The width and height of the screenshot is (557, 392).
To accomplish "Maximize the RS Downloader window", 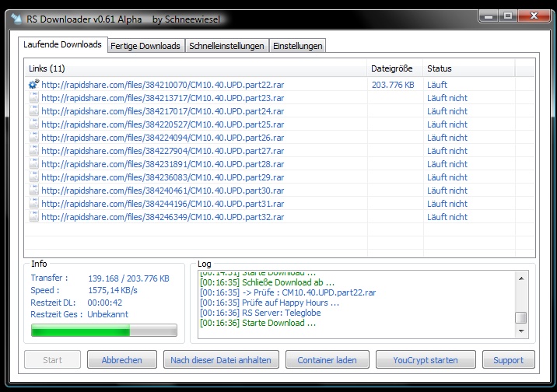I will pos(508,16).
